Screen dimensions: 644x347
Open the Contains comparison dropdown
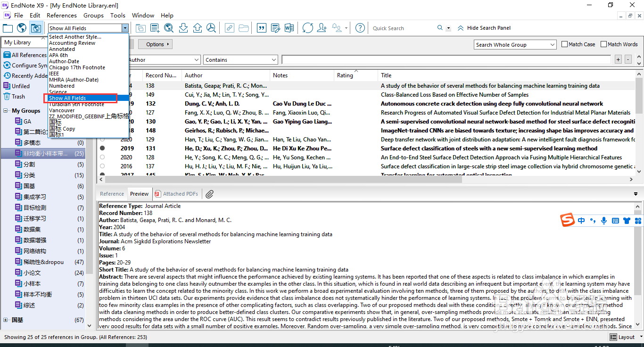240,60
